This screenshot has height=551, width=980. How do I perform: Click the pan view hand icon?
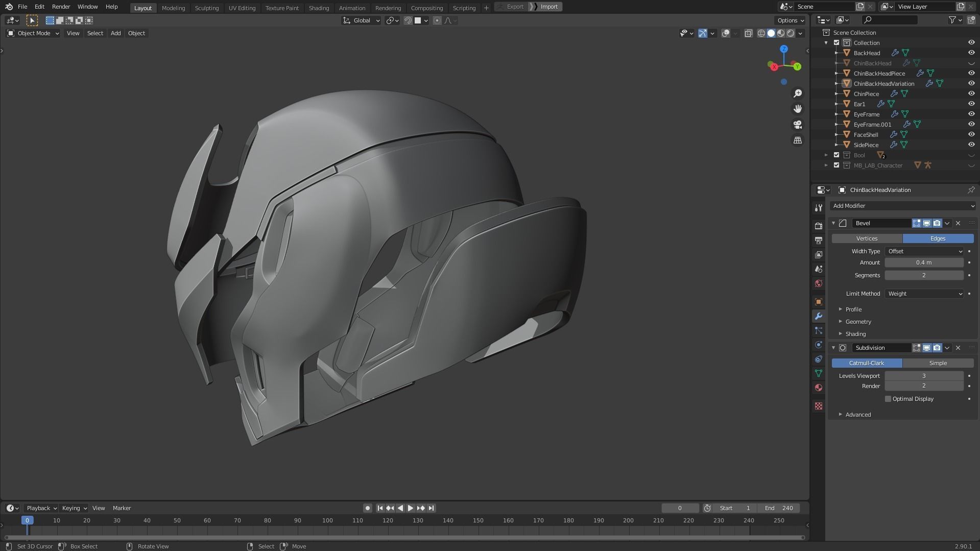[x=797, y=109]
